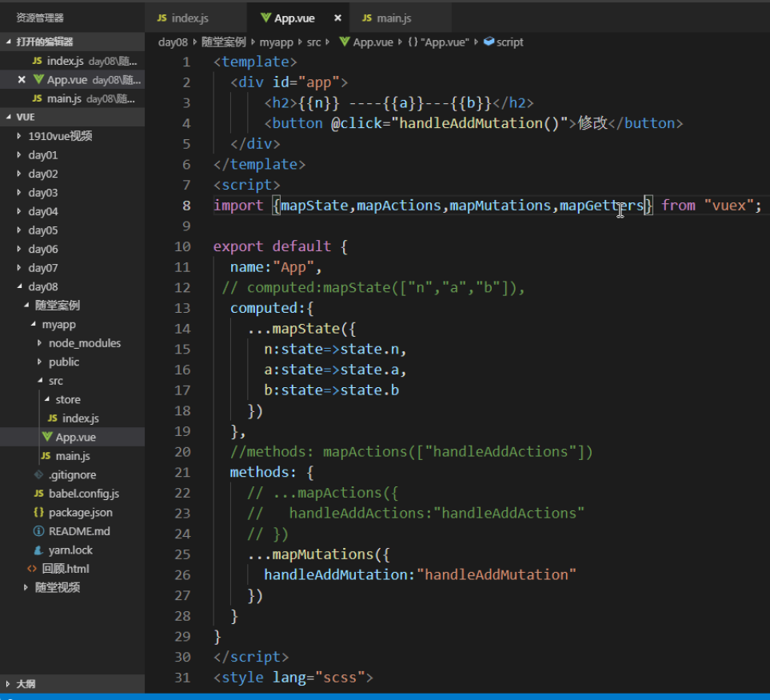Click the JS icon on main.js tab
The image size is (770, 700).
tap(367, 18)
